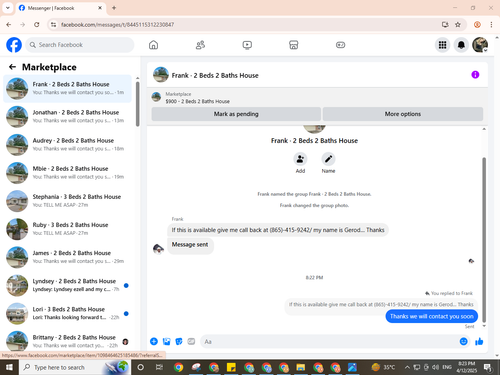Open the Stephania - 3 Beds 2 Baths House chat
The width and height of the screenshot is (500, 375).
tap(68, 201)
